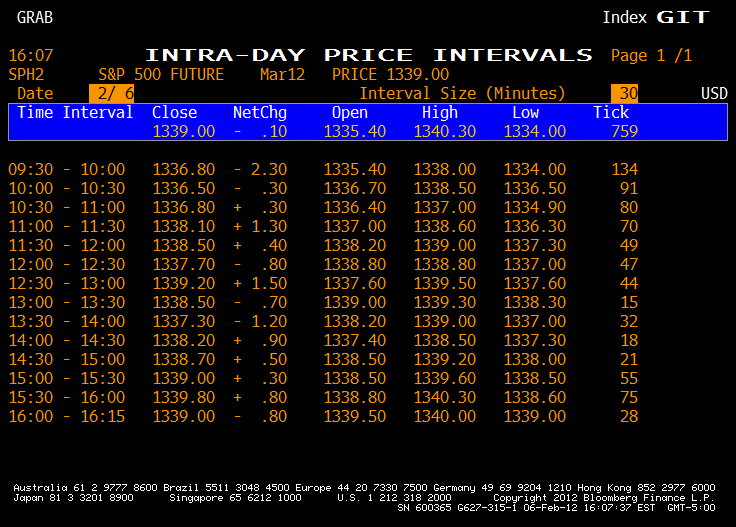The width and height of the screenshot is (736, 527).
Task: Click the Date input field showing 2/ 6
Action: pyautogui.click(x=111, y=93)
